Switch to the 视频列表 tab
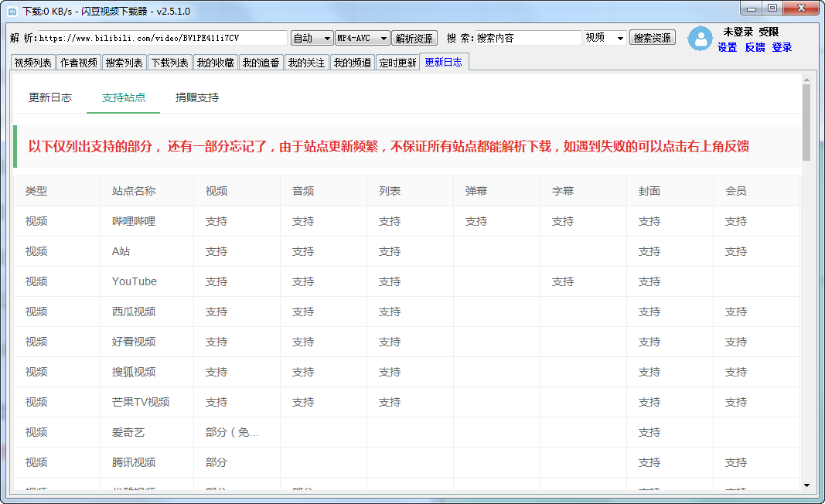This screenshot has height=504, width=825. pos(33,63)
